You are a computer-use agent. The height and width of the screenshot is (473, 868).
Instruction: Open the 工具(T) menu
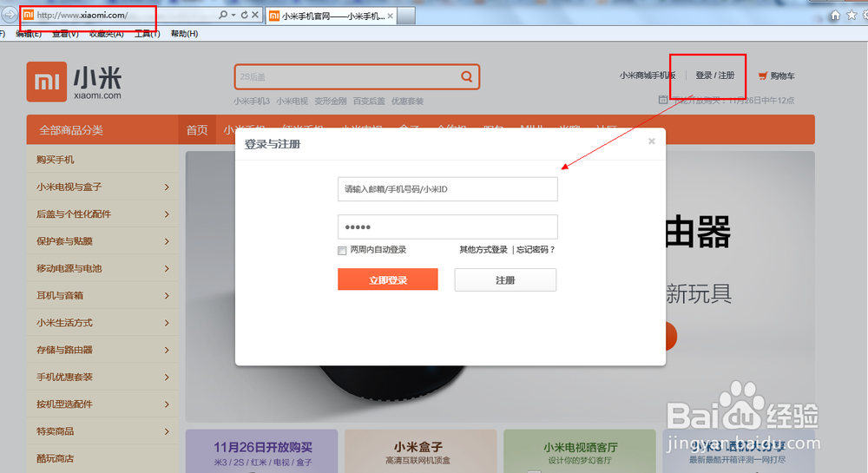pyautogui.click(x=147, y=34)
